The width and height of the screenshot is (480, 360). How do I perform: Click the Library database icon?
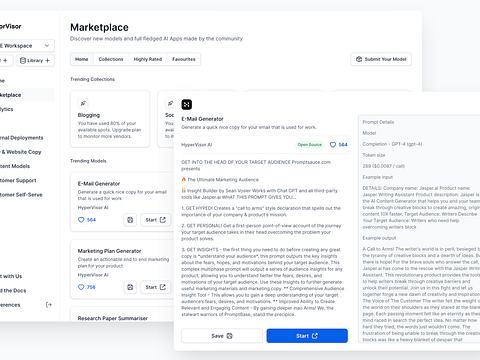pos(23,60)
